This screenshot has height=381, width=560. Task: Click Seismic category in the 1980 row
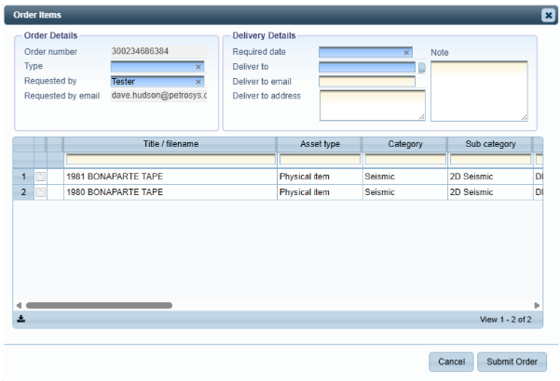tap(379, 192)
